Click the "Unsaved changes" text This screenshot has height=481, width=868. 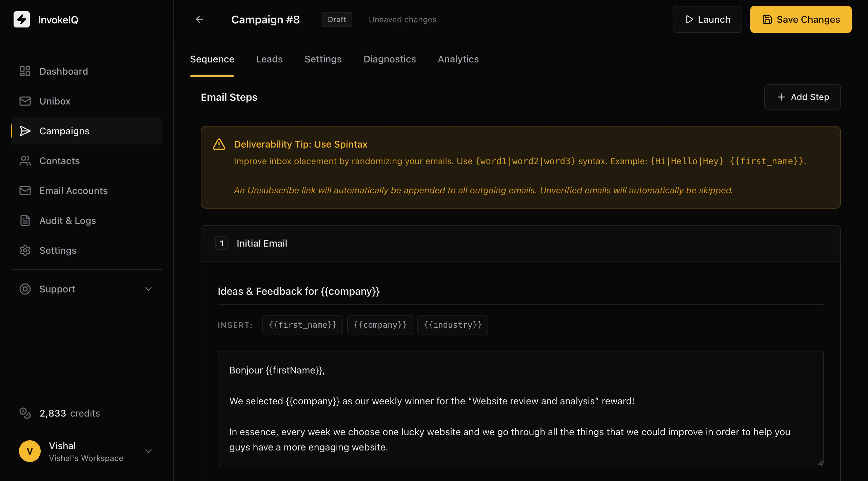click(402, 19)
